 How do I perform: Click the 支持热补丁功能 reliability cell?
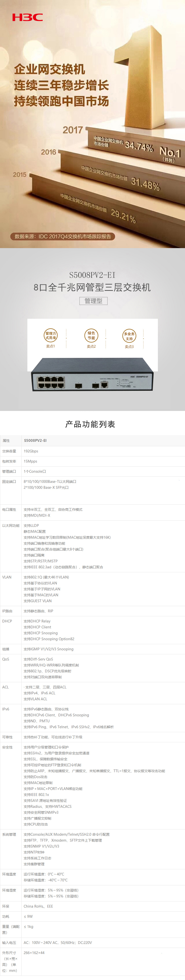click(53, 737)
